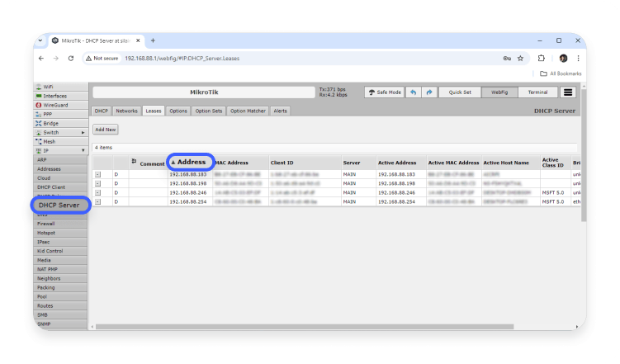The width and height of the screenshot is (620, 364).
Task: Click the redo arrow button
Action: pyautogui.click(x=429, y=92)
